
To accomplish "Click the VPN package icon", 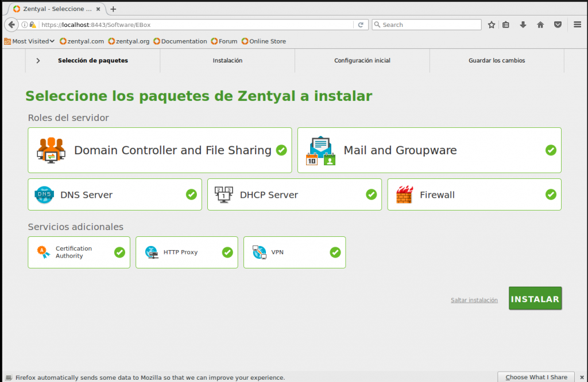I will pyautogui.click(x=260, y=252).
